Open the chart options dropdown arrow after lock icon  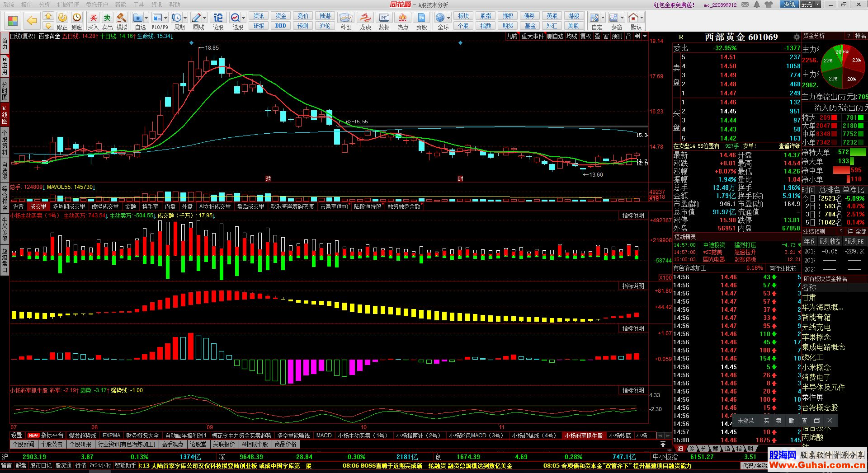click(645, 36)
